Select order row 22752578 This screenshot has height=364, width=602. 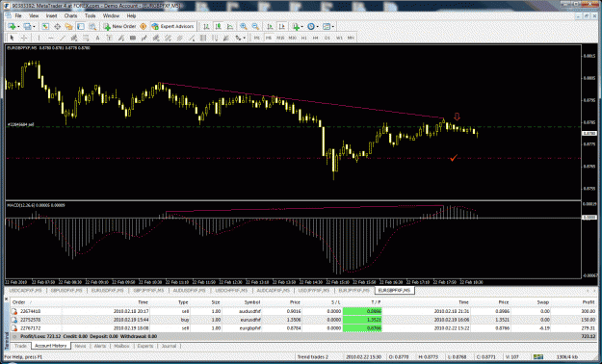303,320
